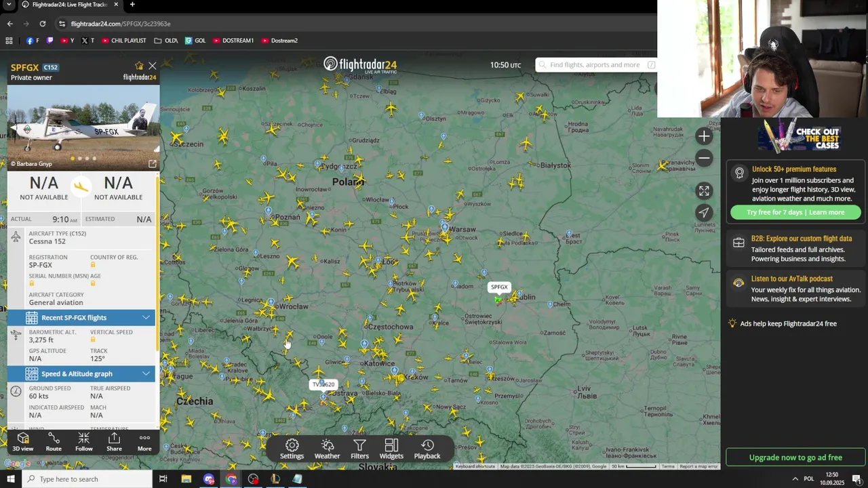Center map on my location

click(x=704, y=213)
